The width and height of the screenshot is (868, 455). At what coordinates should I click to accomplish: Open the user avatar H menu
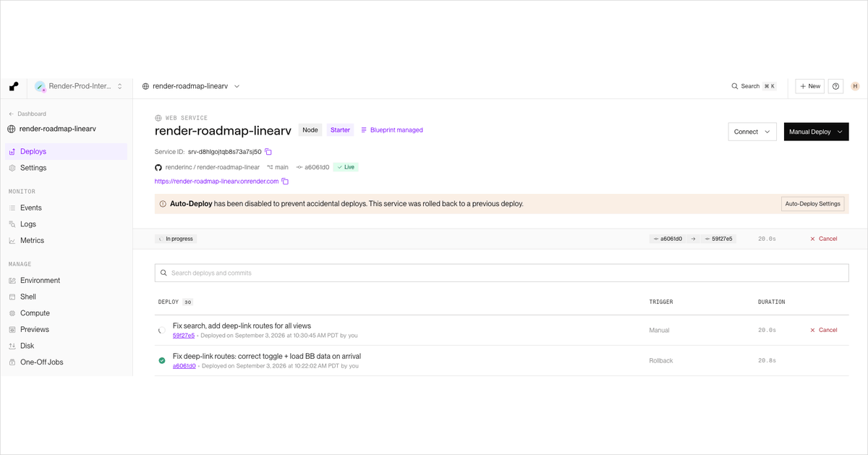tap(855, 86)
